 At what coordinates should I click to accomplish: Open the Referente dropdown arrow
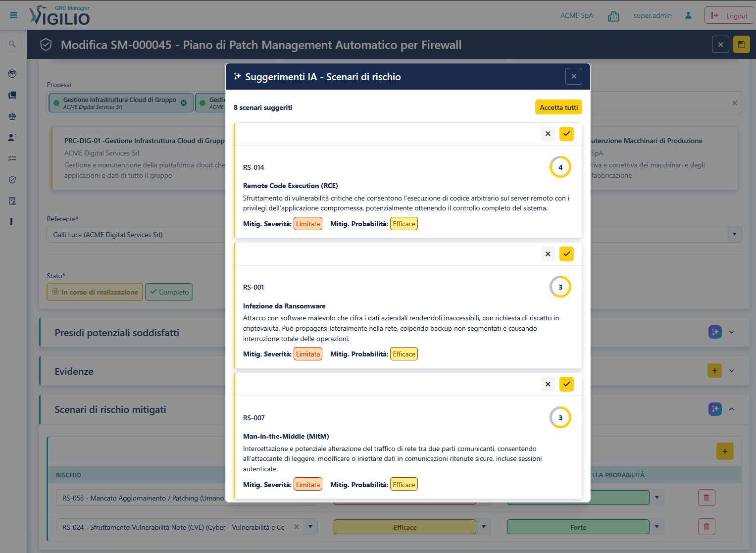click(735, 234)
